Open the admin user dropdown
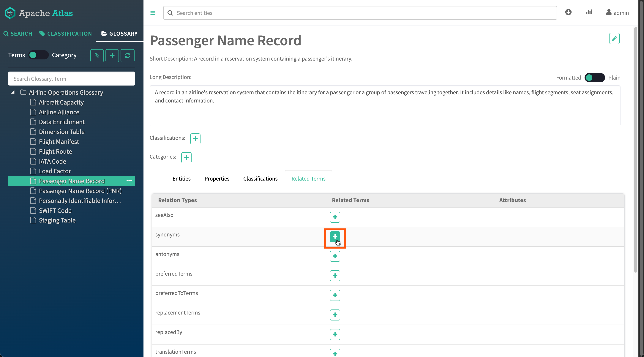This screenshot has height=357, width=644. pos(617,12)
